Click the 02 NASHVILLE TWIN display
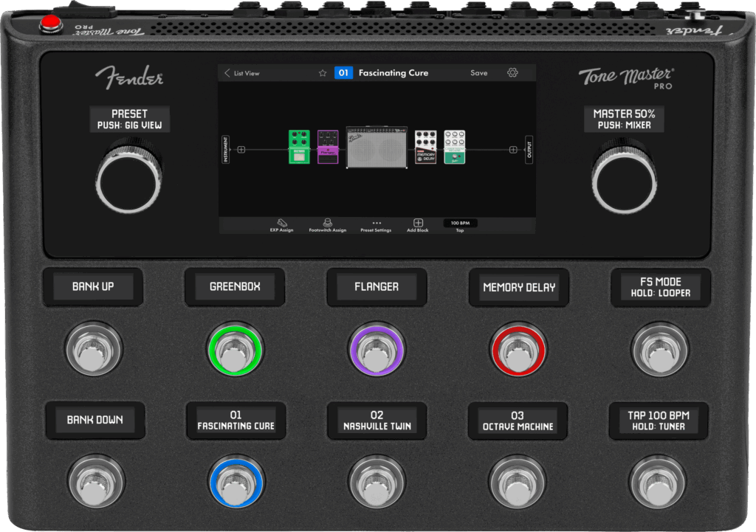The width and height of the screenshot is (756, 532). coord(377,421)
